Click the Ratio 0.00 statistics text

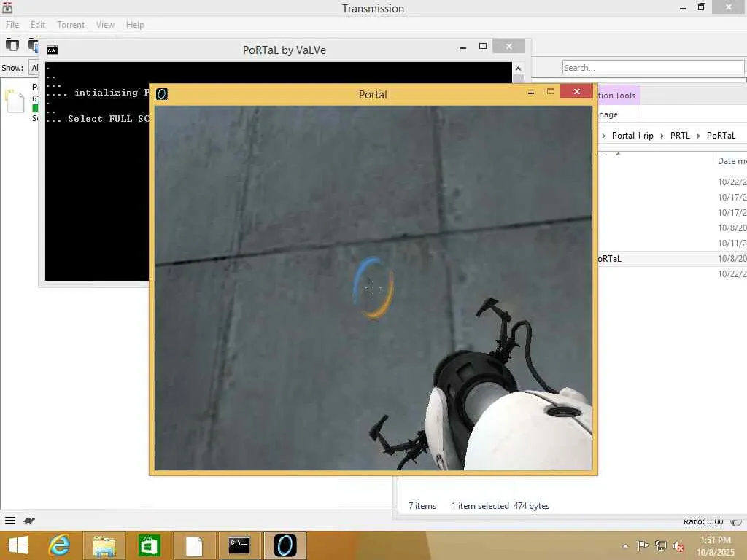click(x=703, y=522)
